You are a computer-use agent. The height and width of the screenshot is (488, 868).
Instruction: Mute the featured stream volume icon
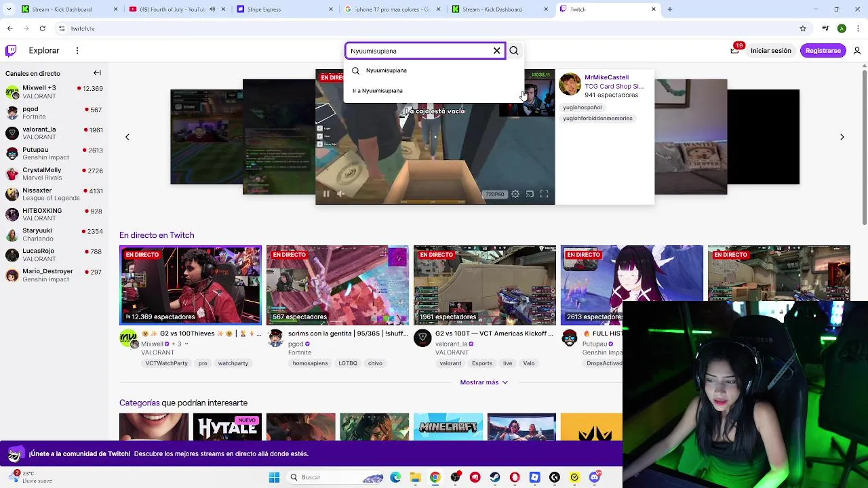pos(341,194)
